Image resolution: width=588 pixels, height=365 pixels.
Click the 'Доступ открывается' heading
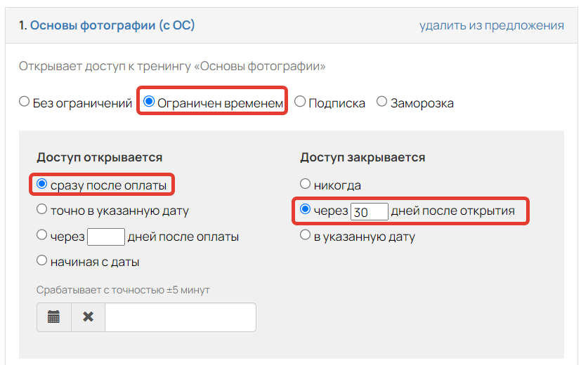point(99,157)
